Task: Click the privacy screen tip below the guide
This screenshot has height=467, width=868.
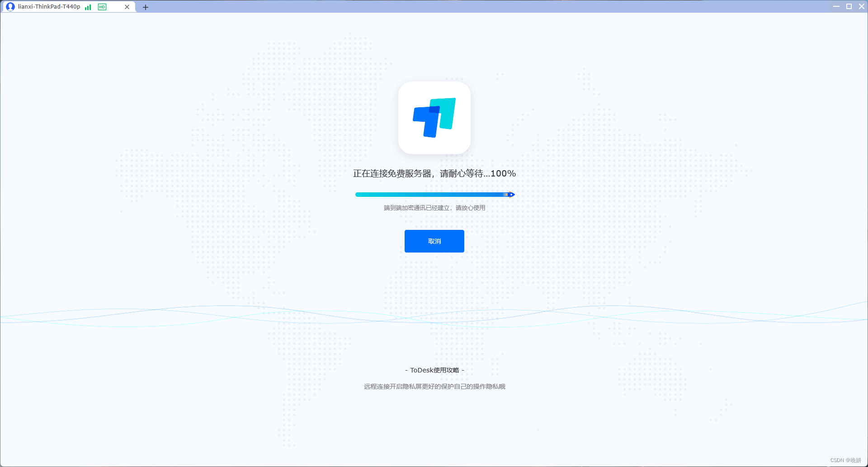Action: click(x=434, y=386)
